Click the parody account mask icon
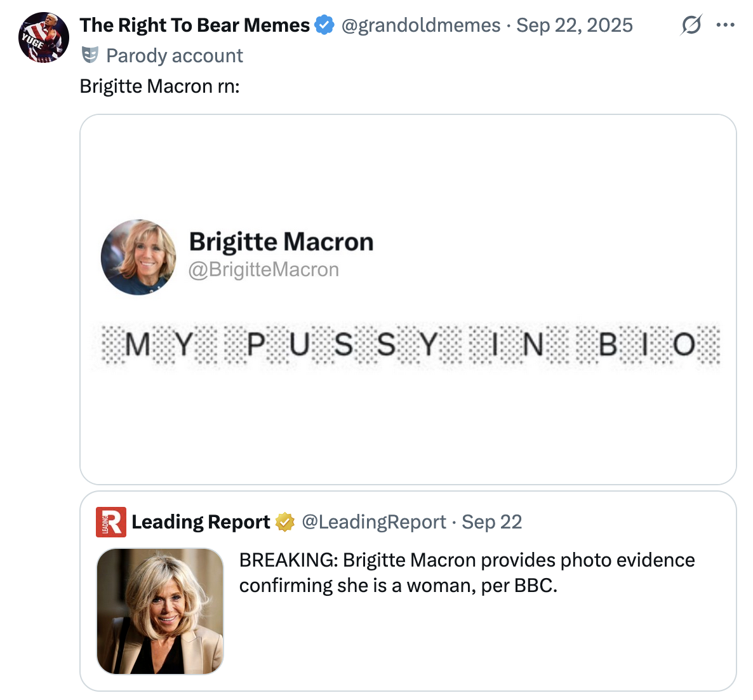 coord(90,56)
